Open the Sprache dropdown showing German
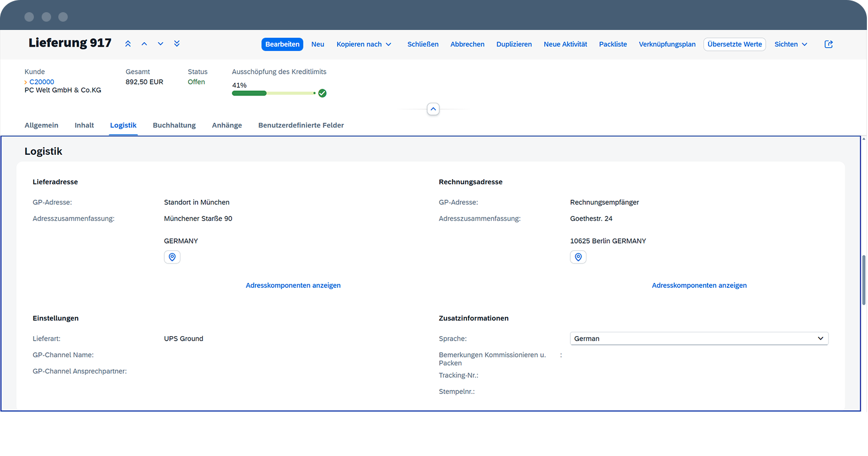The image size is (868, 456). pyautogui.click(x=699, y=338)
